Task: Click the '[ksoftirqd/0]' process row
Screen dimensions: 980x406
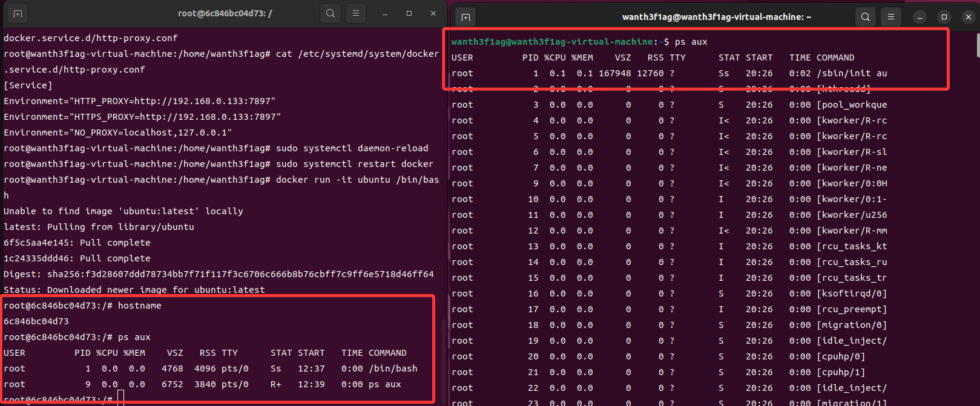Action: [x=669, y=293]
